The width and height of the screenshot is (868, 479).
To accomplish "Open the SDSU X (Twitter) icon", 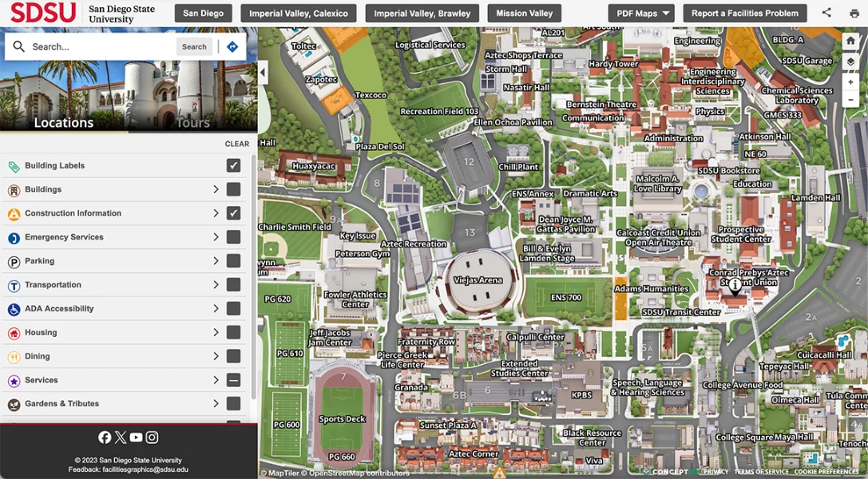I will tap(120, 437).
